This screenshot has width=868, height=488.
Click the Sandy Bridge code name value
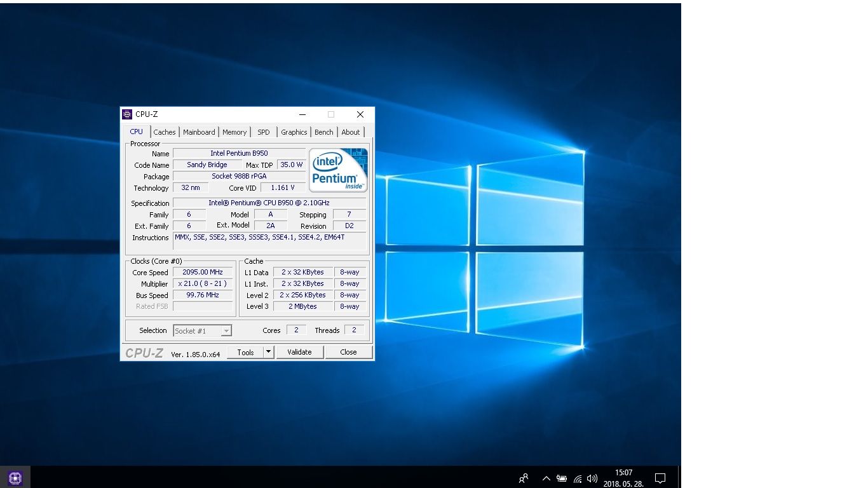[207, 165]
